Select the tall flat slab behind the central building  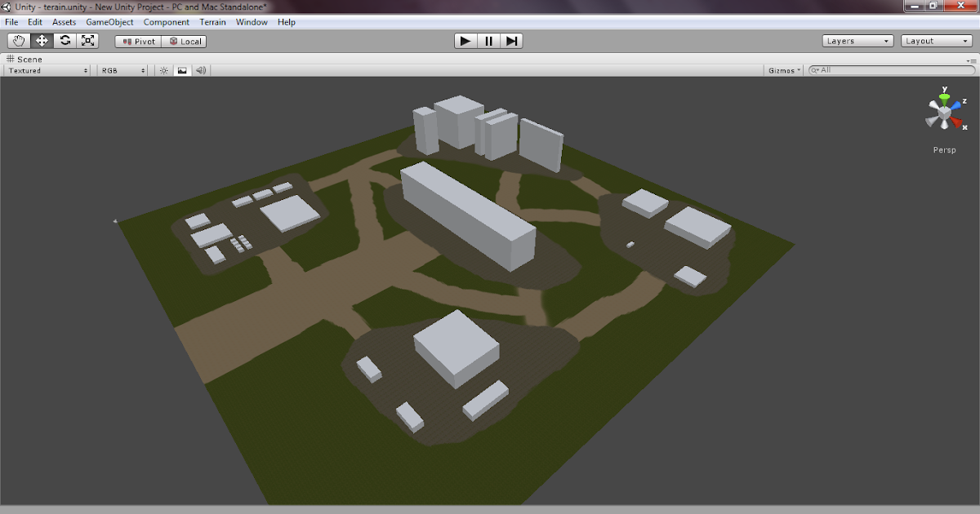click(541, 145)
